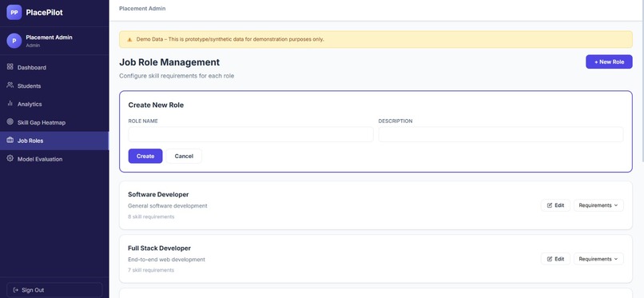Viewport: 644px width, 298px height.
Task: Click the Create button
Action: tap(145, 156)
